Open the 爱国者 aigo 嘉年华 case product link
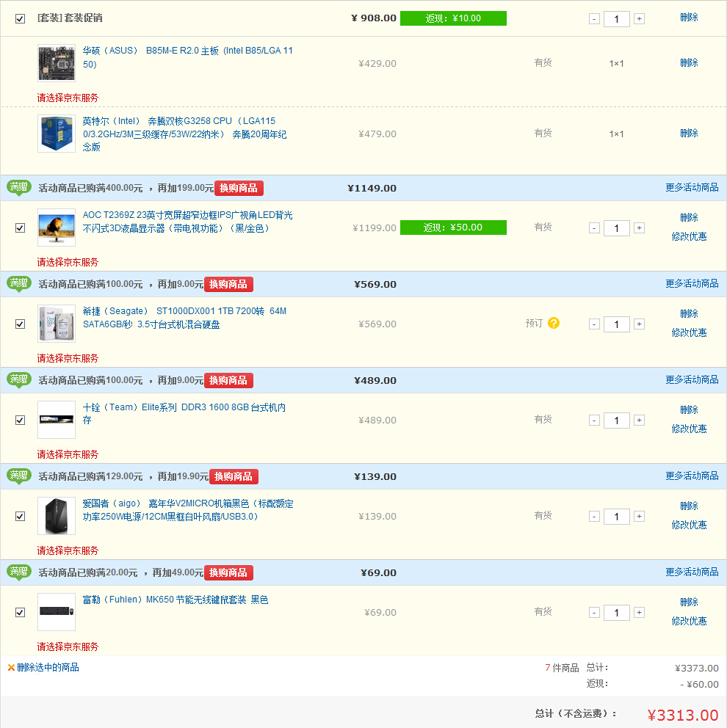This screenshot has height=728, width=727. coord(188,510)
